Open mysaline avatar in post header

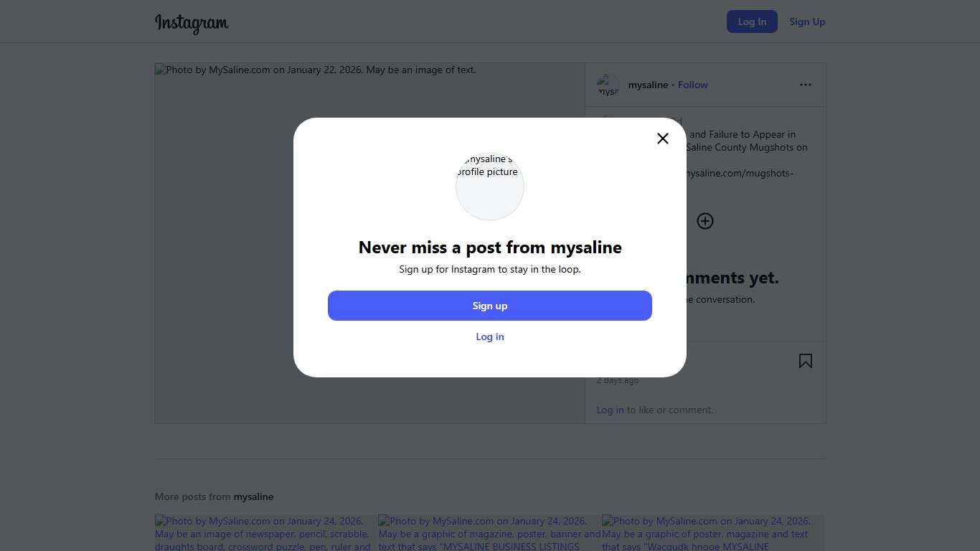608,85
